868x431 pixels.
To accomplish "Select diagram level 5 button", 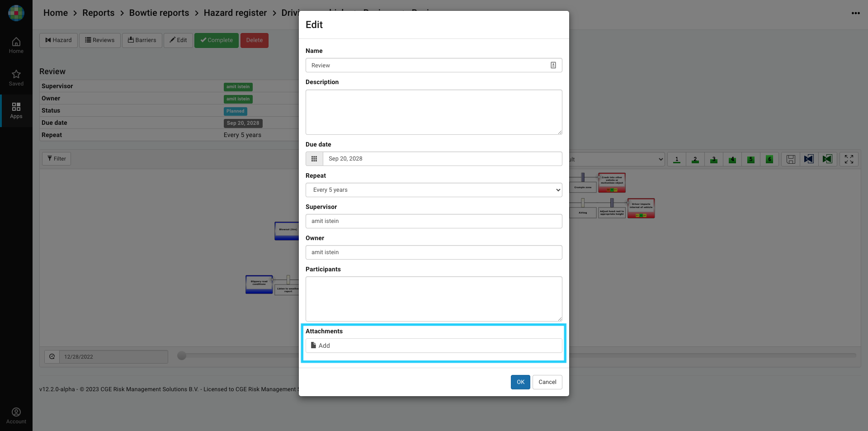I will tap(751, 159).
